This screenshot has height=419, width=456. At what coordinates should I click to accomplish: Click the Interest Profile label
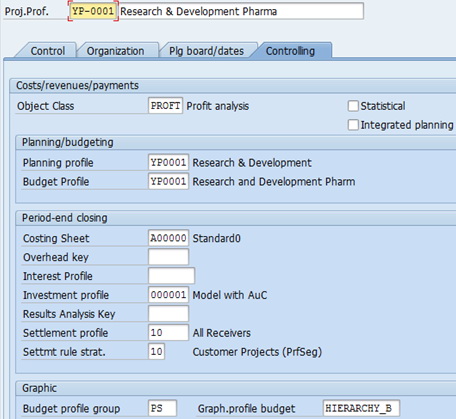[58, 276]
